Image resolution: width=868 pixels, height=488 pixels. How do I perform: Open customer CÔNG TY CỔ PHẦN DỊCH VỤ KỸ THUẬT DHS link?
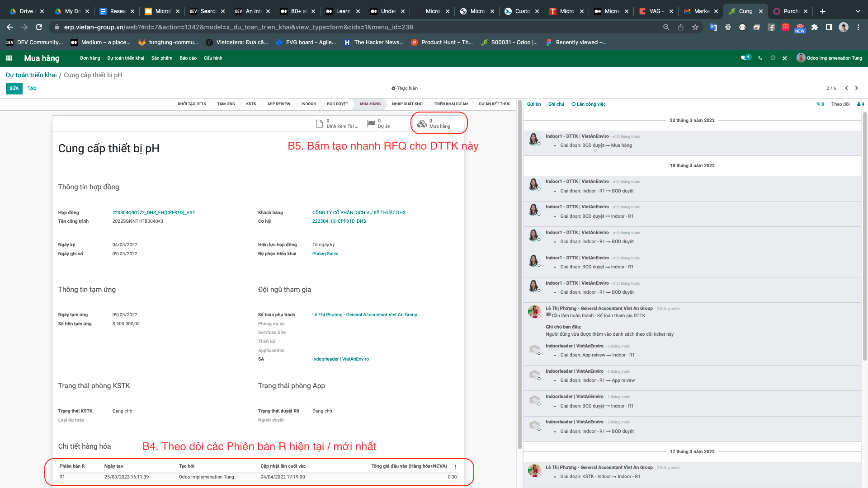(359, 212)
